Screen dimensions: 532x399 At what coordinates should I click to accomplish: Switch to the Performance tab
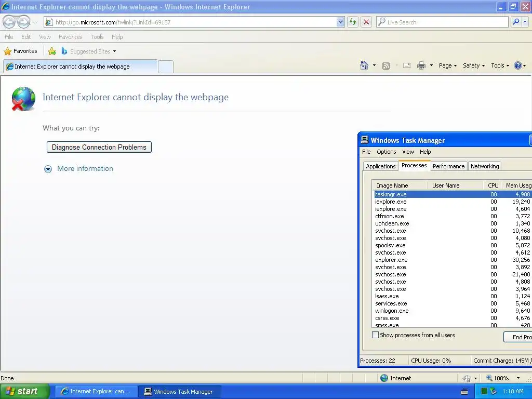click(448, 166)
